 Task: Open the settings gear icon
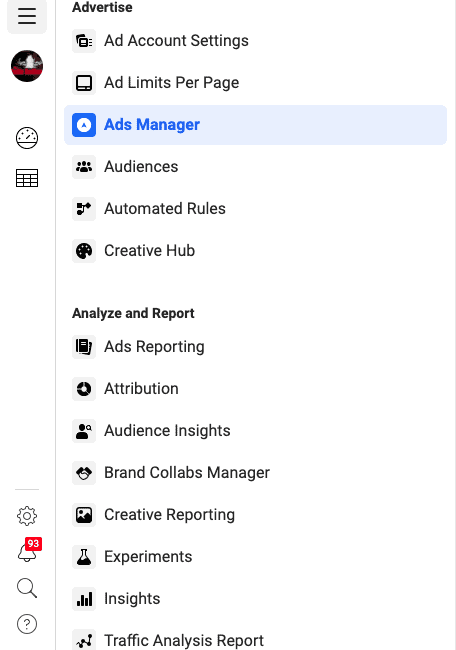click(x=27, y=516)
